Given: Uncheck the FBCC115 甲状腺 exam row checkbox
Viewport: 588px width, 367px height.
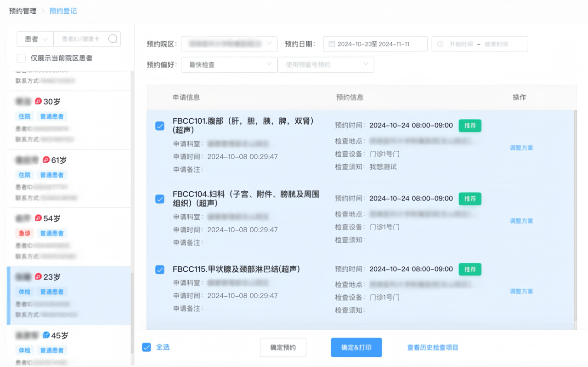Looking at the screenshot, I should coord(160,270).
